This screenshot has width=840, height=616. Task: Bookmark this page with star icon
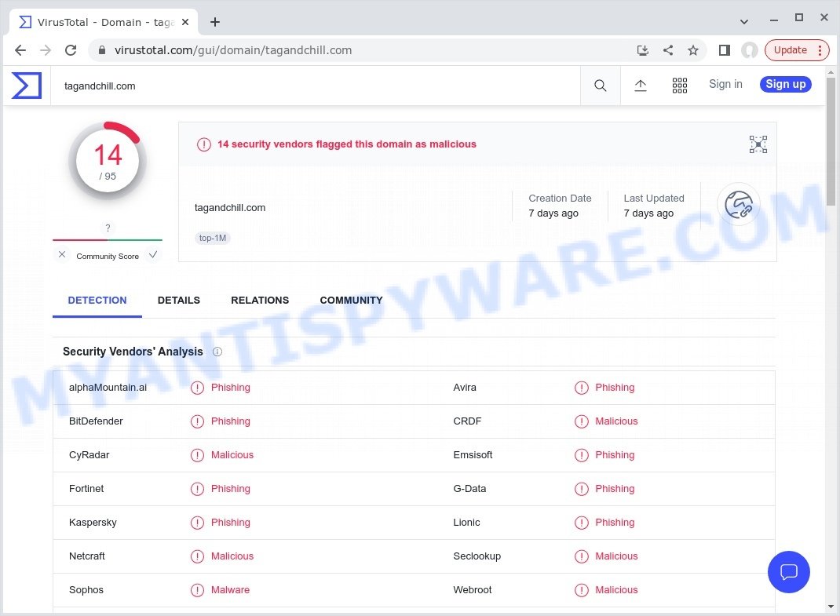(x=692, y=50)
